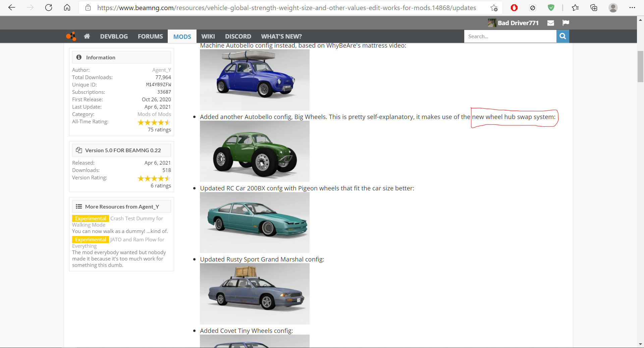Open the DEVBLOG menu item

point(114,36)
